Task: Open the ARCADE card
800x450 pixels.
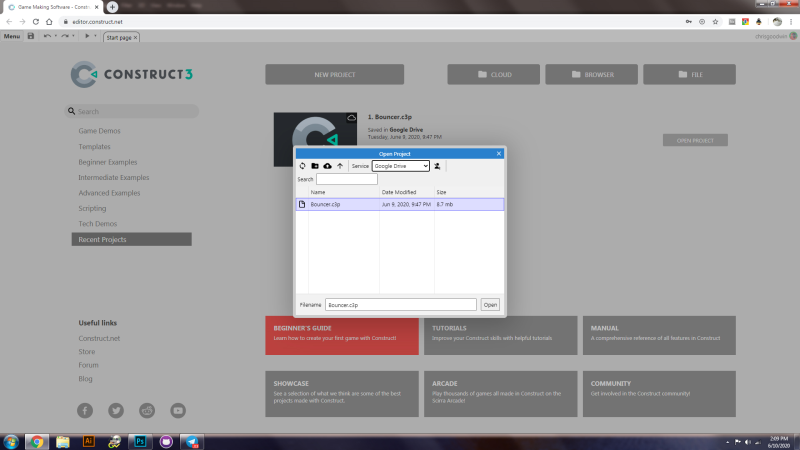Action: 501,394
